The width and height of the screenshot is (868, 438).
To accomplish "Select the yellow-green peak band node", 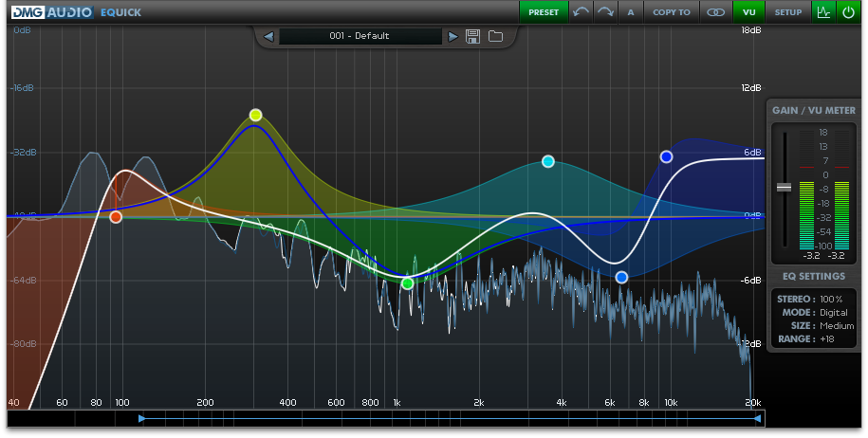I will pyautogui.click(x=255, y=115).
